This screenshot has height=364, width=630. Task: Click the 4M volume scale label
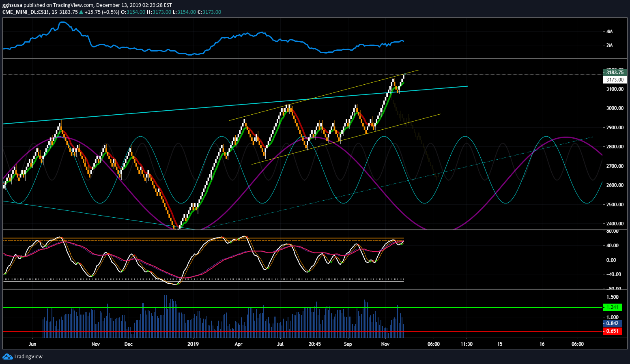609,32
